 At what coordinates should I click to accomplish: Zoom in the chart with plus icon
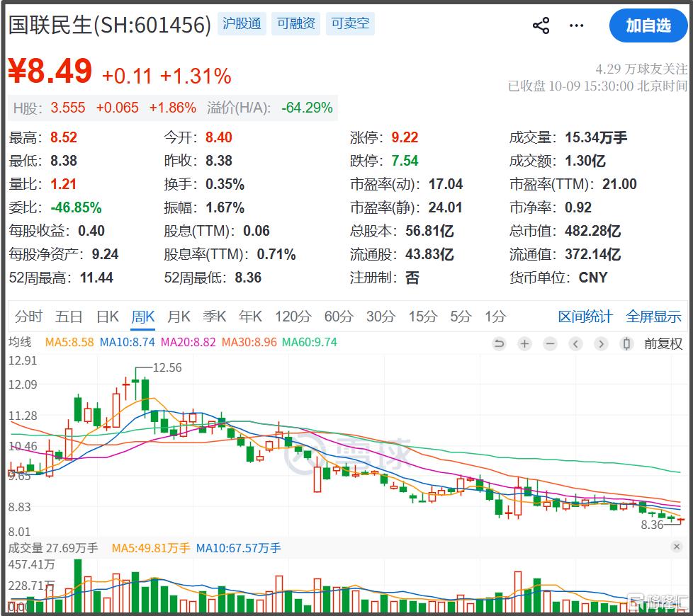524,343
